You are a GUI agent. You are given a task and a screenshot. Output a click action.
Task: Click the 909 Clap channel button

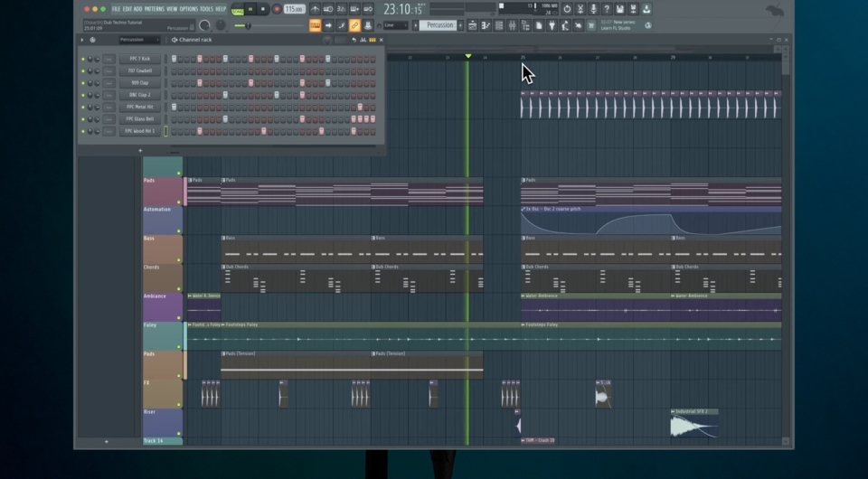pyautogui.click(x=140, y=83)
